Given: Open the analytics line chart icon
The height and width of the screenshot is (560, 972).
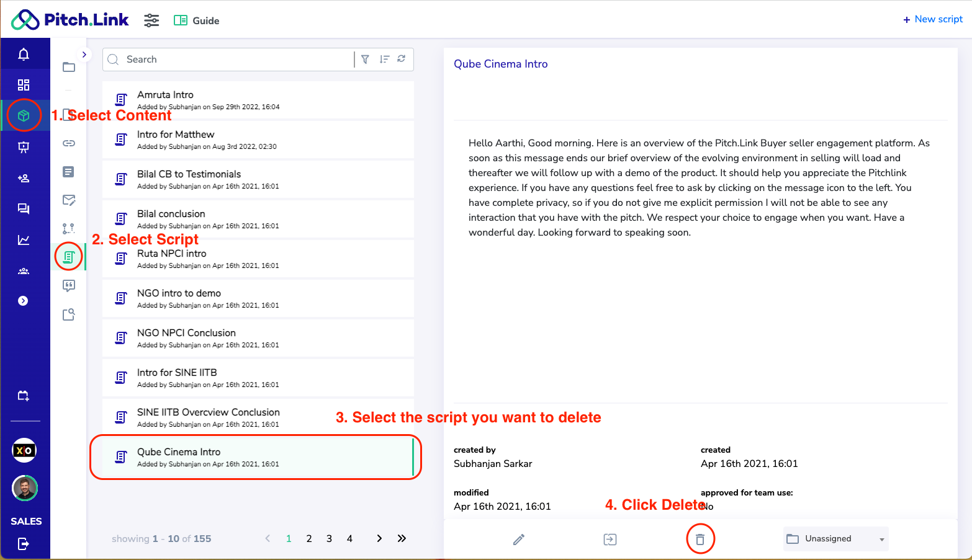Looking at the screenshot, I should tap(24, 240).
